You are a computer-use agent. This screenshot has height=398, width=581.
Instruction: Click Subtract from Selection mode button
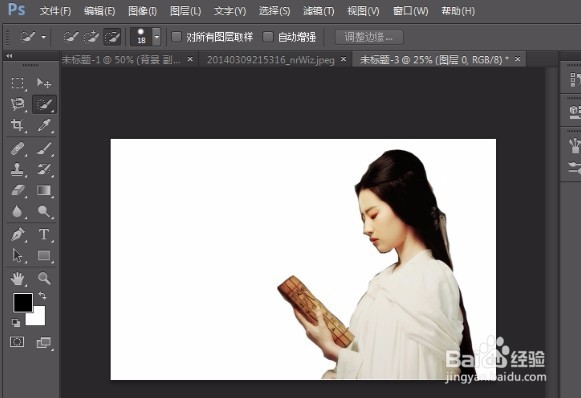[112, 37]
